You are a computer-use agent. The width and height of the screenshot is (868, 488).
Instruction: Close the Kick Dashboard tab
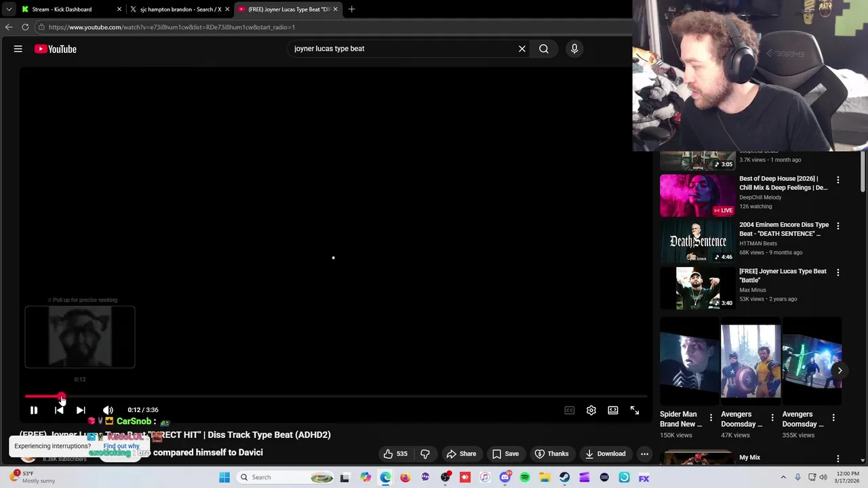click(119, 9)
